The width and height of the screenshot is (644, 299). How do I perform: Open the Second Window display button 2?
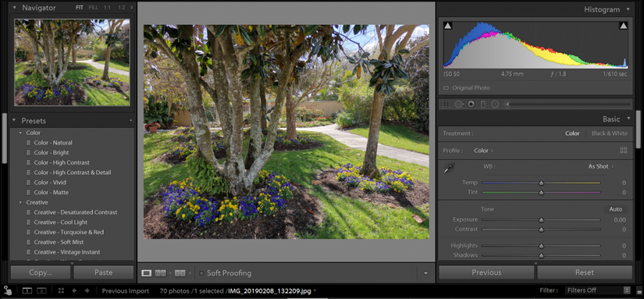[x=41, y=290]
